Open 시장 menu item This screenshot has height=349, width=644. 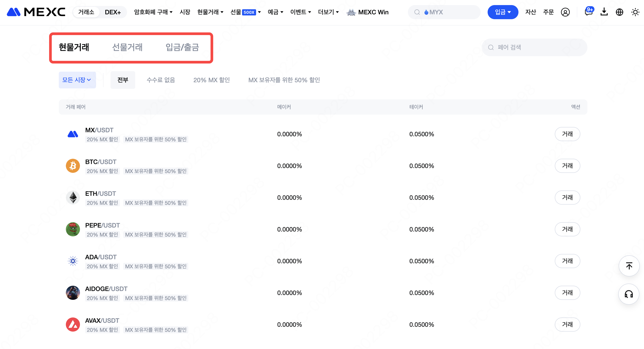pyautogui.click(x=185, y=12)
